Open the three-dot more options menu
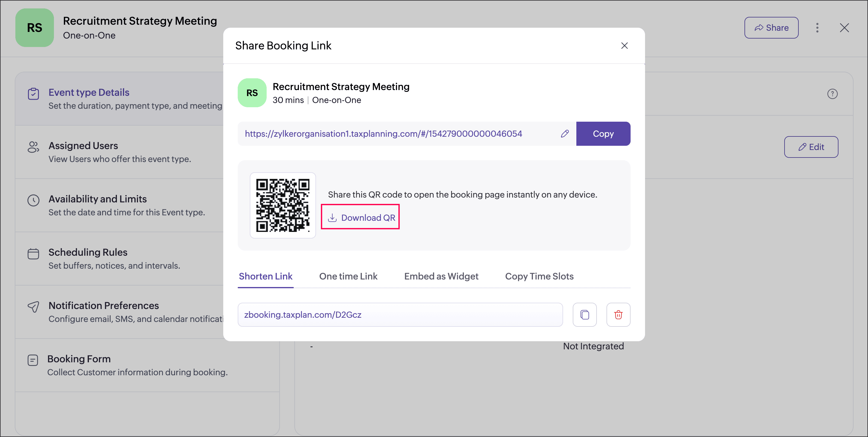The height and width of the screenshot is (437, 868). pyautogui.click(x=817, y=28)
